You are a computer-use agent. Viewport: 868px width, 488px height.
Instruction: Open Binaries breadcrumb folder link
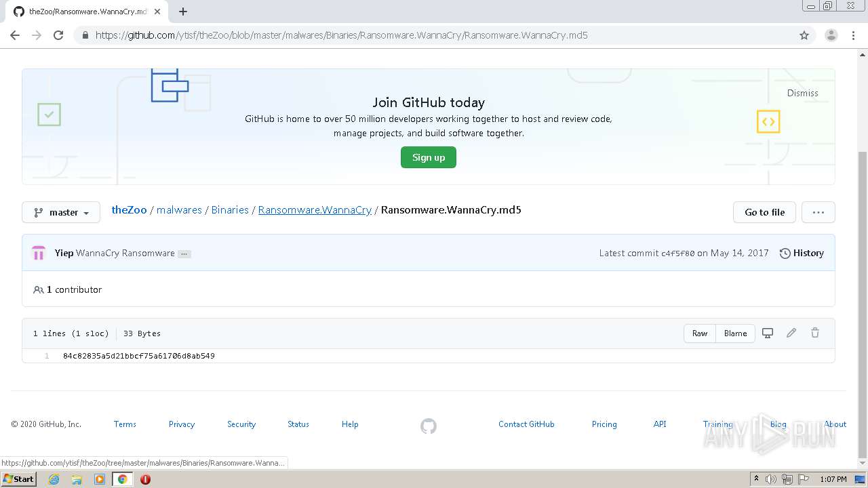(x=230, y=210)
